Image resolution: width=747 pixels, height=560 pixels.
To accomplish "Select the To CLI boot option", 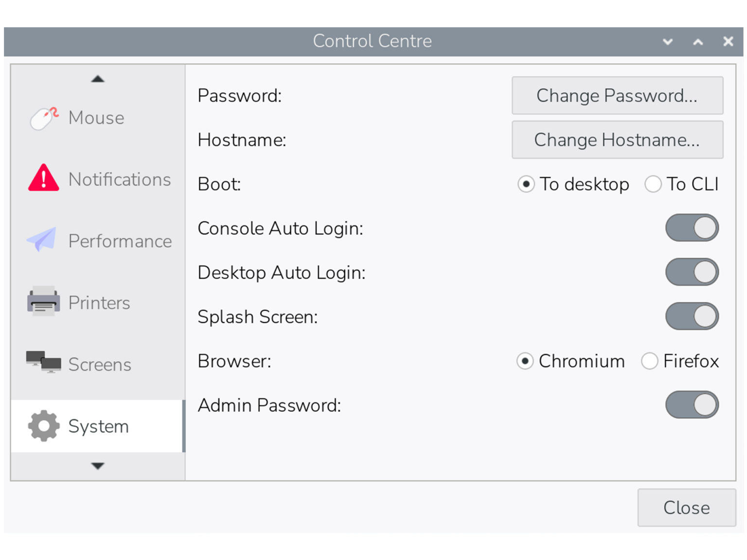I will (653, 184).
